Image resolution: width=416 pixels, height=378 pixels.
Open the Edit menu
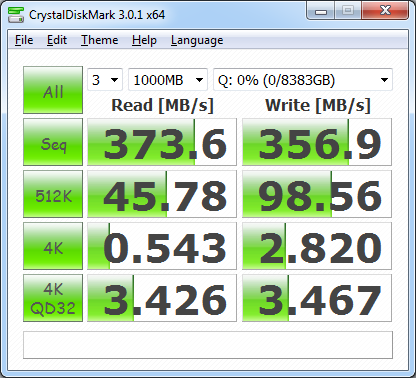click(57, 40)
